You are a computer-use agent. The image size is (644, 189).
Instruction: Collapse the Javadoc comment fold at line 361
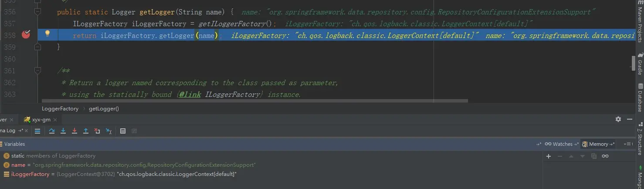pos(37,70)
